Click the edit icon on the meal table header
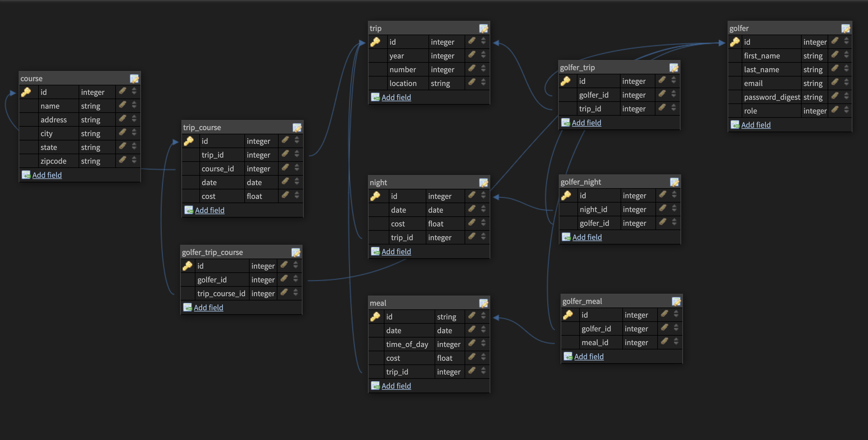 click(484, 303)
